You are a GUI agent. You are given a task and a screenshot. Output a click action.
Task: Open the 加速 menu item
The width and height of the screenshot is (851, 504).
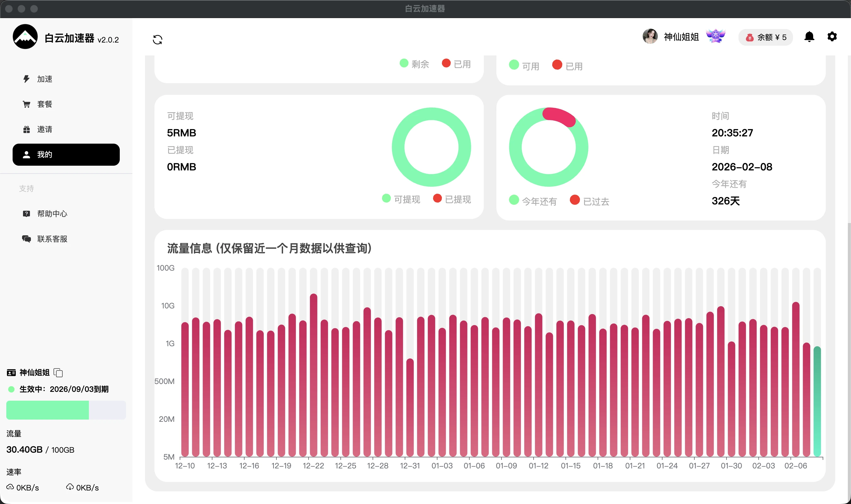[44, 79]
